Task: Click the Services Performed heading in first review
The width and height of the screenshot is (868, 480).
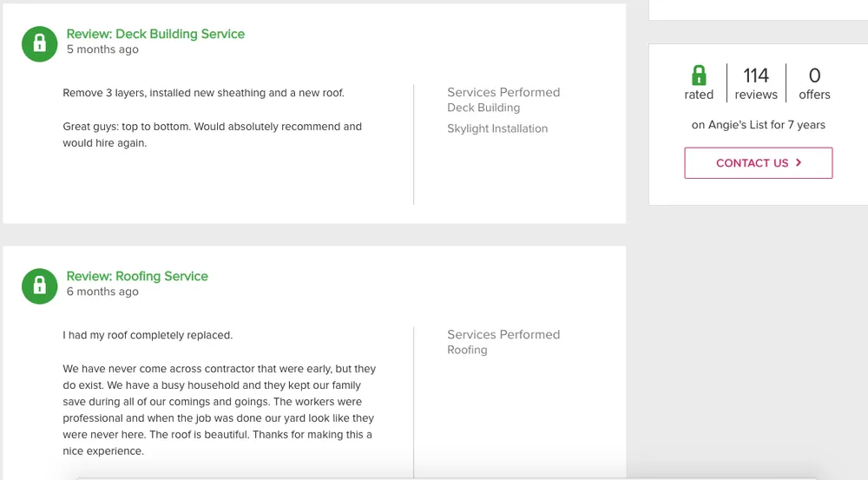Action: 503,92
